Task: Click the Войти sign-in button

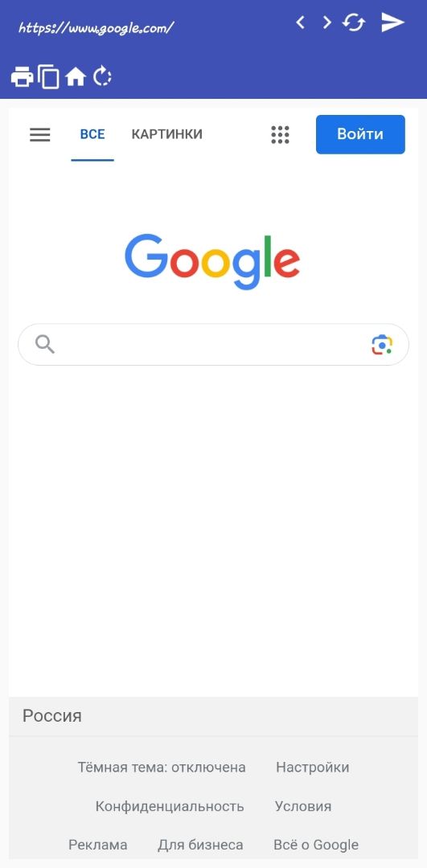Action: [x=360, y=134]
